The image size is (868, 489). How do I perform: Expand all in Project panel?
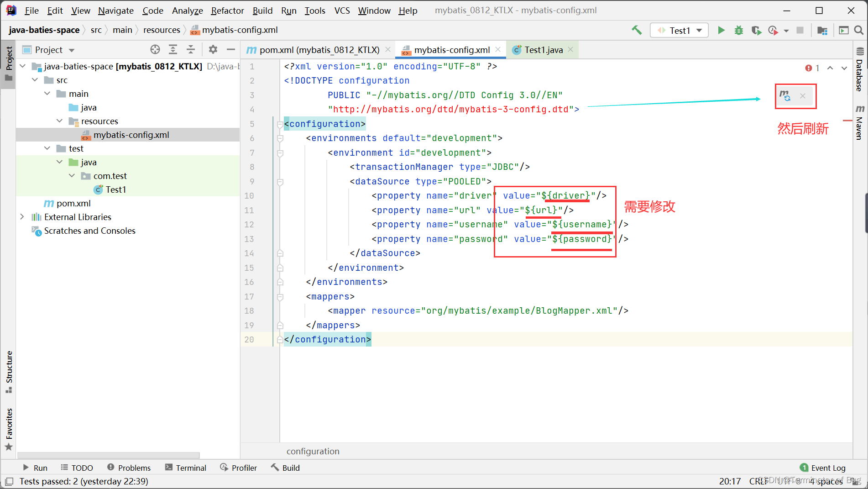tap(173, 49)
